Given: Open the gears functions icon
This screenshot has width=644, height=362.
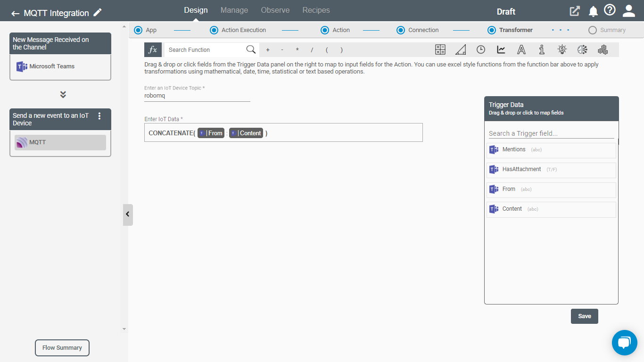Looking at the screenshot, I should tap(603, 49).
